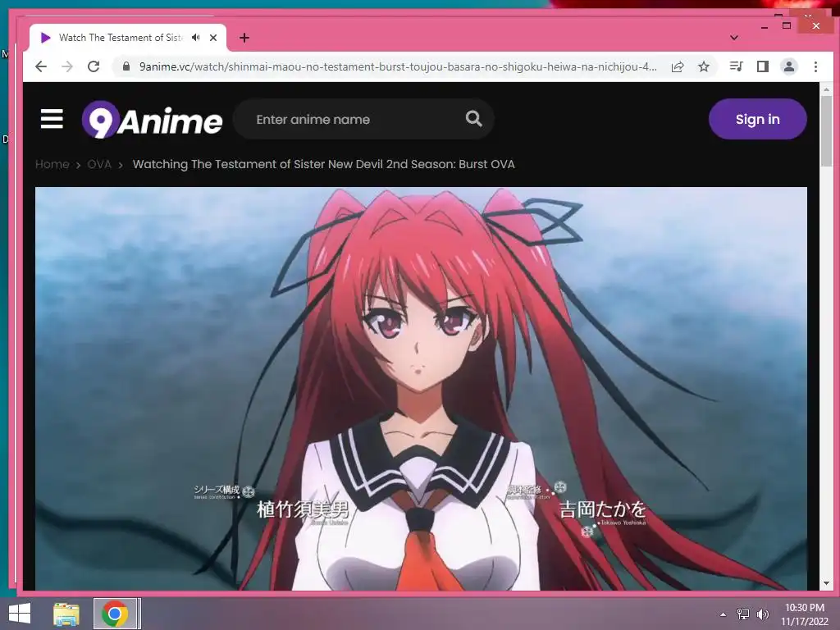Open the Home breadcrumb link

tap(52, 164)
